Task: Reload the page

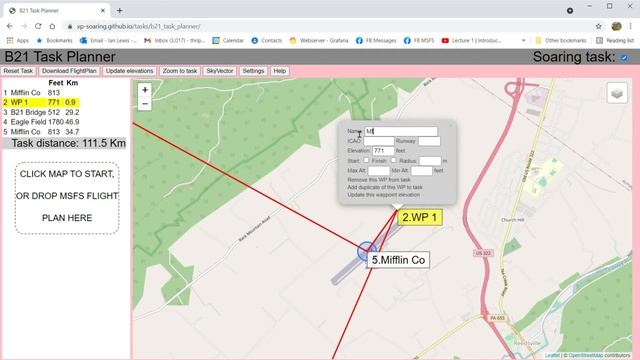Action: tap(38, 26)
